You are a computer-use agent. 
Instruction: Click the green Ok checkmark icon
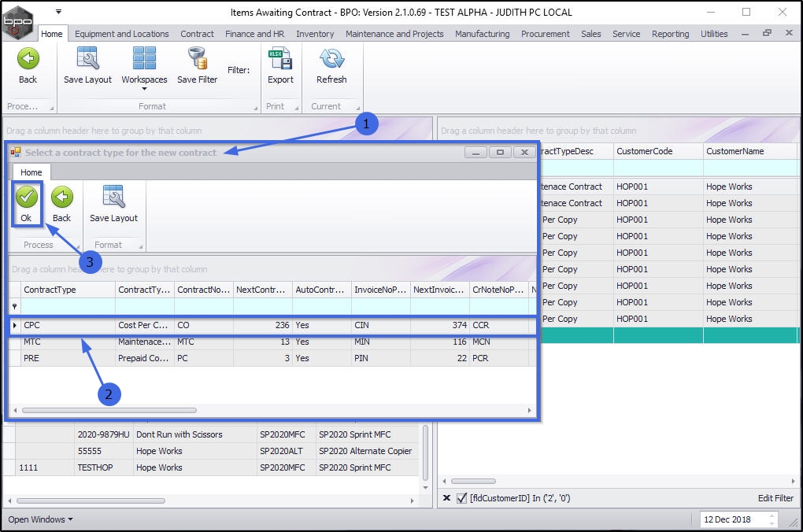27,198
